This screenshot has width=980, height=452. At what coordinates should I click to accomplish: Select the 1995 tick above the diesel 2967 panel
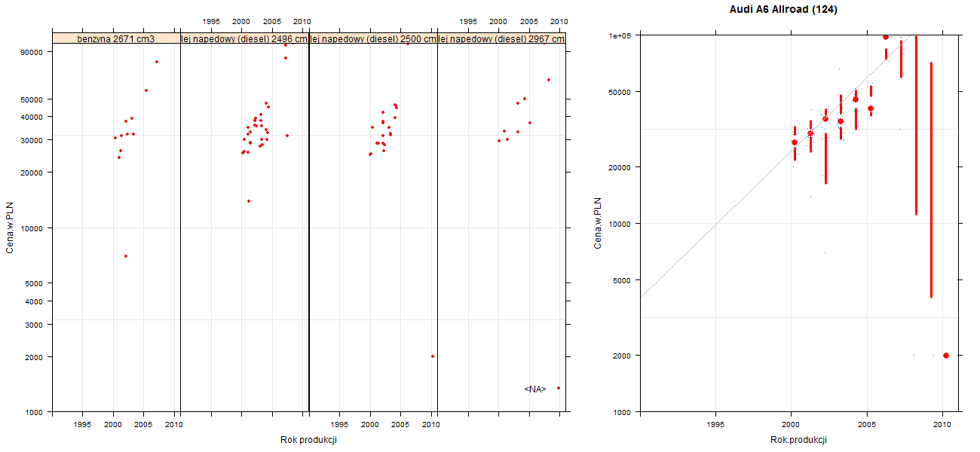(468, 21)
